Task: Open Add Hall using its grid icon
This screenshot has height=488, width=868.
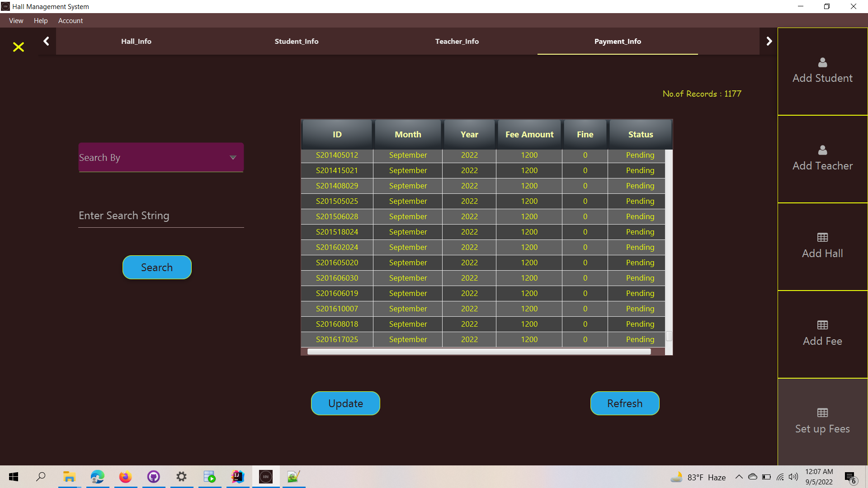Action: click(822, 237)
